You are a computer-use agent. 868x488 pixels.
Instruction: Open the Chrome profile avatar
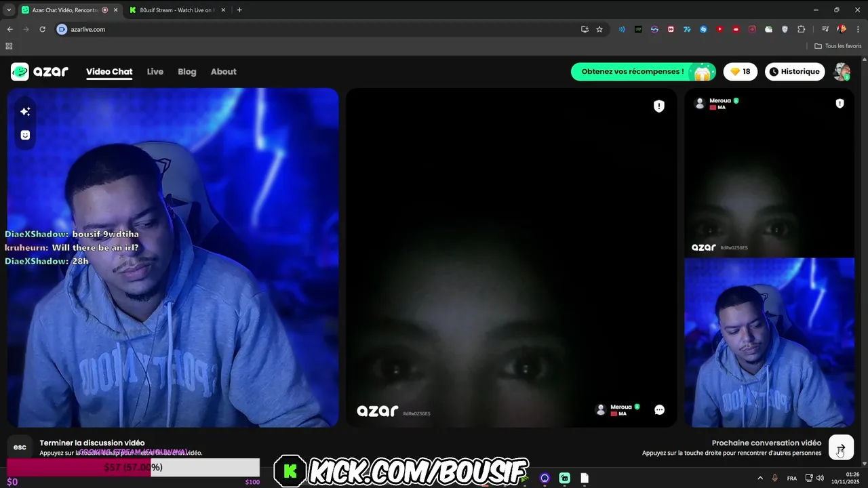coord(842,29)
